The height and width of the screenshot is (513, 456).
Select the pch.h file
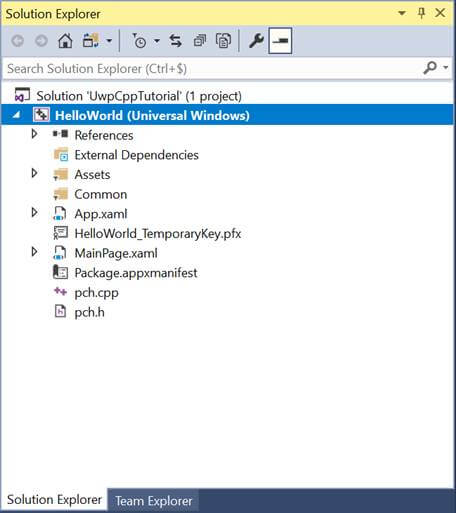point(89,312)
